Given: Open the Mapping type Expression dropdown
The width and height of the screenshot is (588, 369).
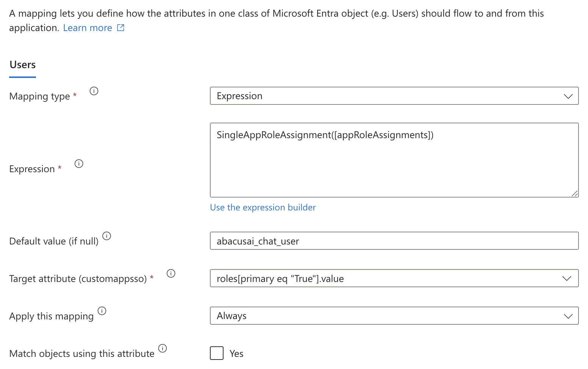Looking at the screenshot, I should [394, 96].
